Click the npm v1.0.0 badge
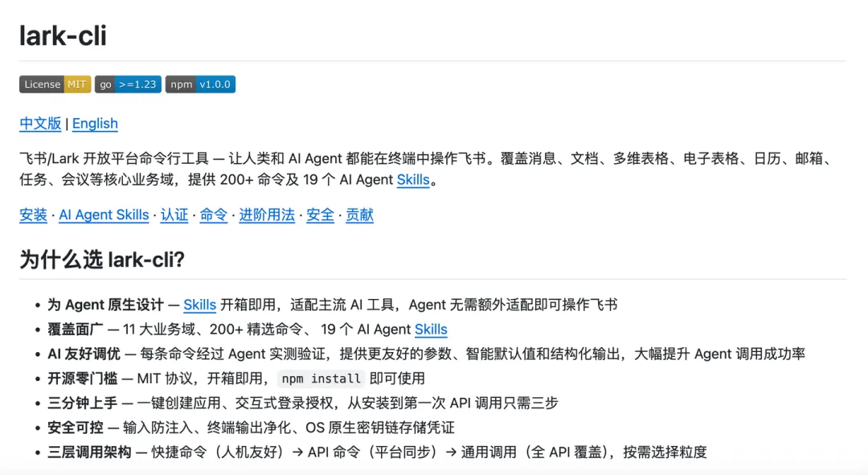Screen dimensions: 868x475 pyautogui.click(x=200, y=84)
